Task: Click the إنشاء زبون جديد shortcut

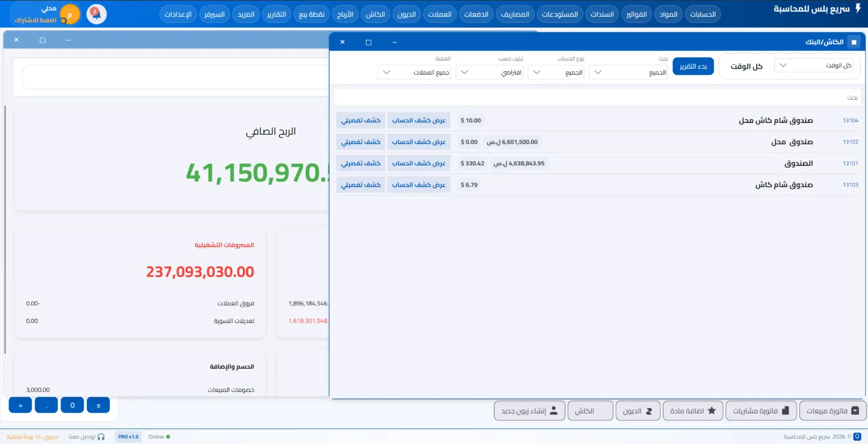Action: click(529, 411)
